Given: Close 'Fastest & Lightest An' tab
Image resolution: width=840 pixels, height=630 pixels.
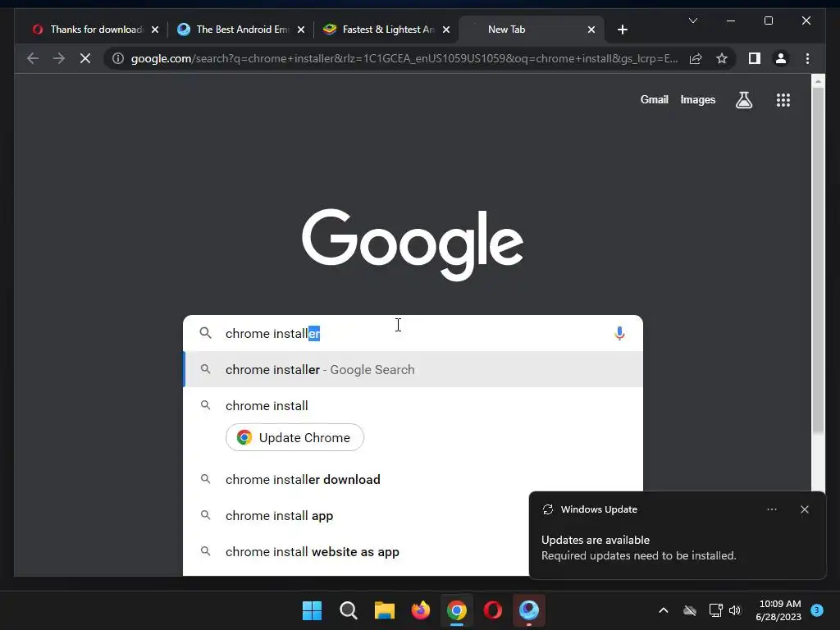Looking at the screenshot, I should pyautogui.click(x=446, y=30).
